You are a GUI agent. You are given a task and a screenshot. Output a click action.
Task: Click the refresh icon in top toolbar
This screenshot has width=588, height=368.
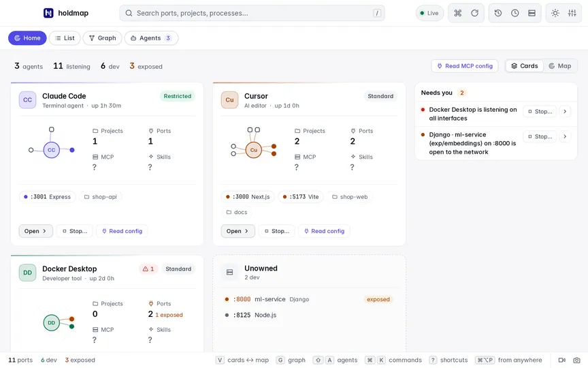point(475,13)
